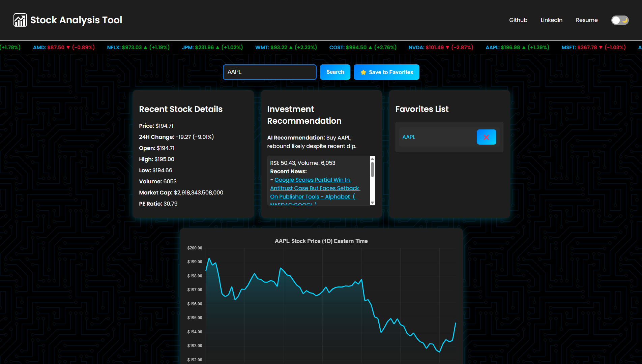Click the $193.00 y-axis label

pos(195,346)
